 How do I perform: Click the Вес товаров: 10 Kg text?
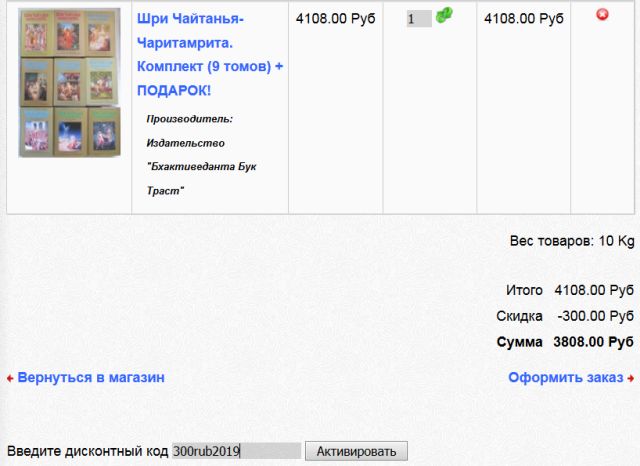click(571, 241)
